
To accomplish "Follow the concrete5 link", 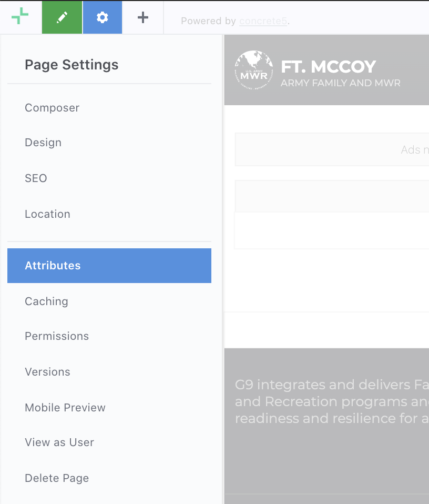I will 263,21.
